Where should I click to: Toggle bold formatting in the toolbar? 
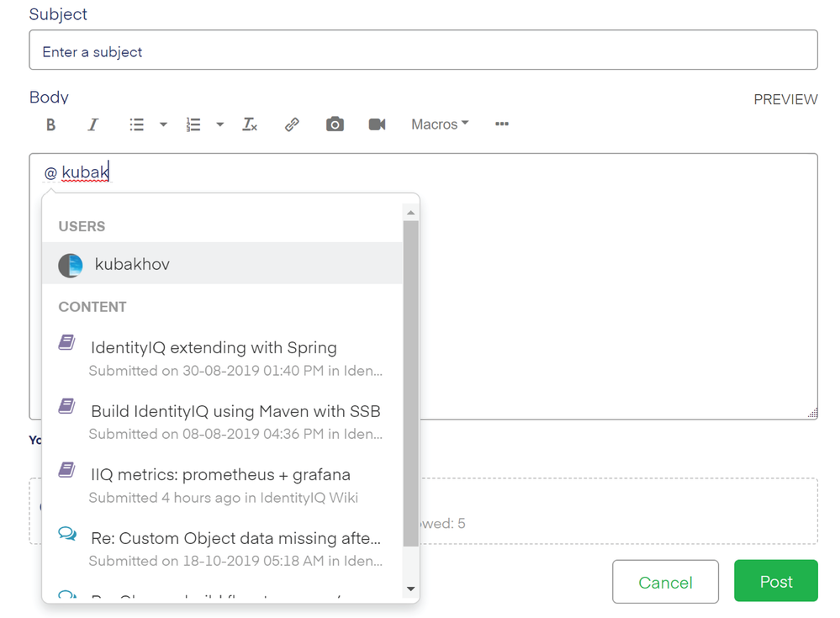(50, 124)
